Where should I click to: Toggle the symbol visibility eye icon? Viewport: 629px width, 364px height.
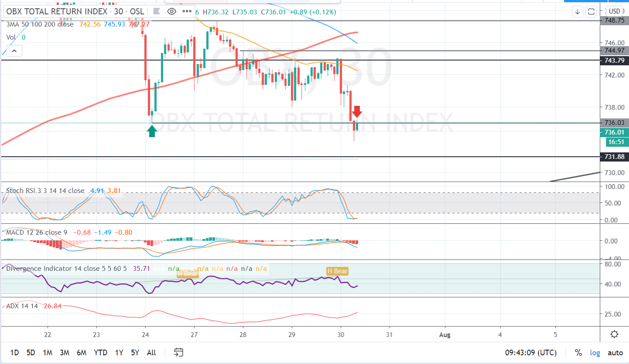click(172, 12)
